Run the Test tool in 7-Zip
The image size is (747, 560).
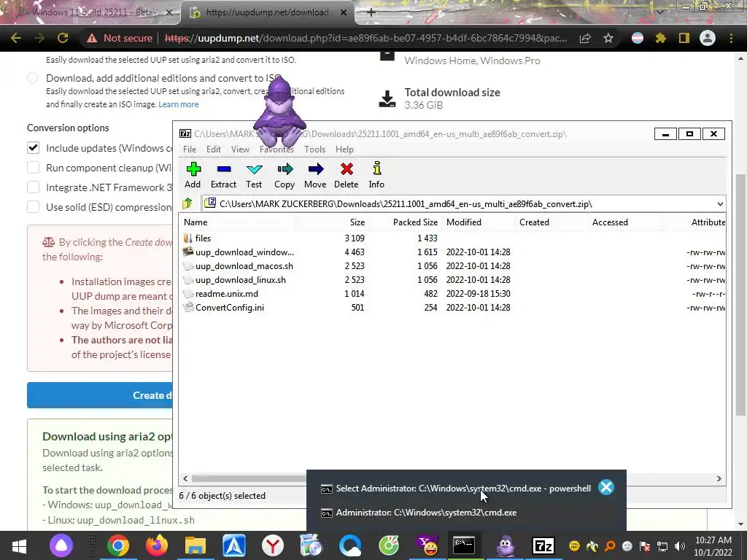254,175
